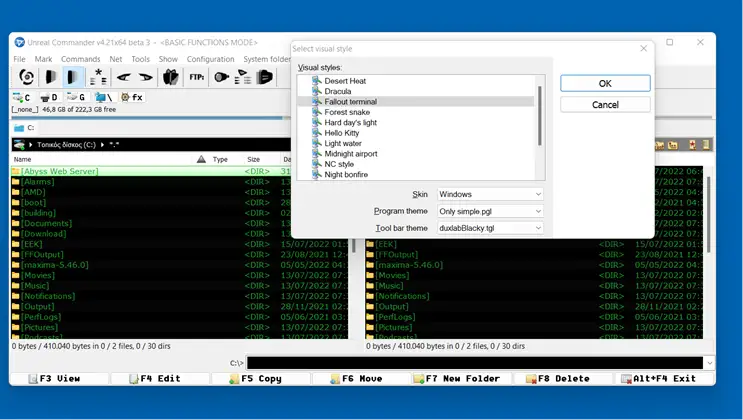Select the Midnight airport visual style
The image size is (743, 420).
(351, 154)
